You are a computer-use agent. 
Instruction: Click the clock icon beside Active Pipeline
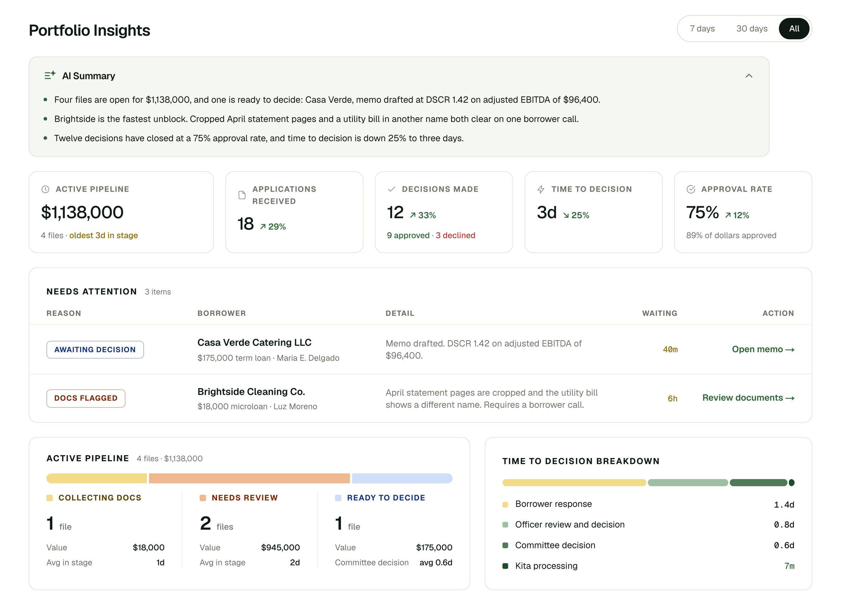(x=45, y=189)
